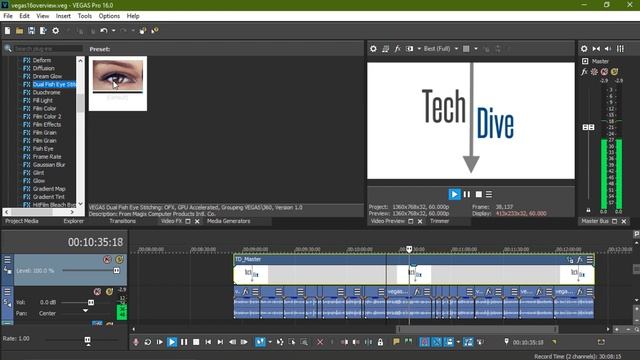Open the auto ripple dropdown arrow
The height and width of the screenshot is (360, 640).
pyautogui.click(x=458, y=342)
